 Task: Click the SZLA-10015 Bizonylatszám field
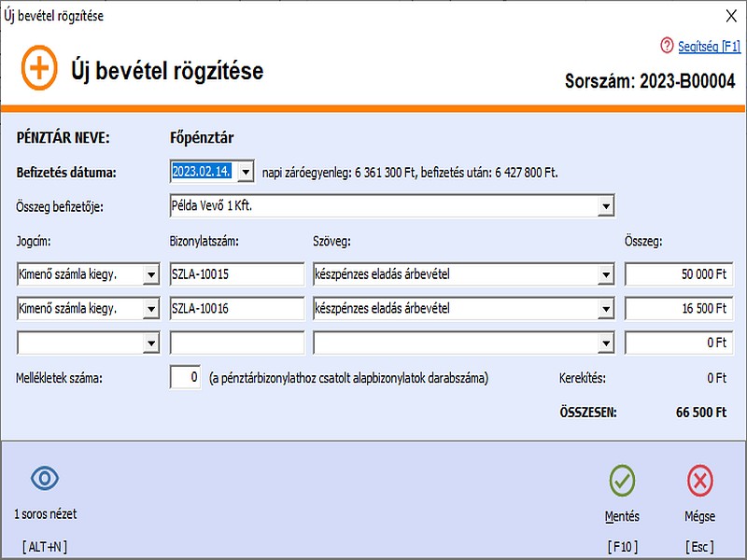pyautogui.click(x=236, y=274)
